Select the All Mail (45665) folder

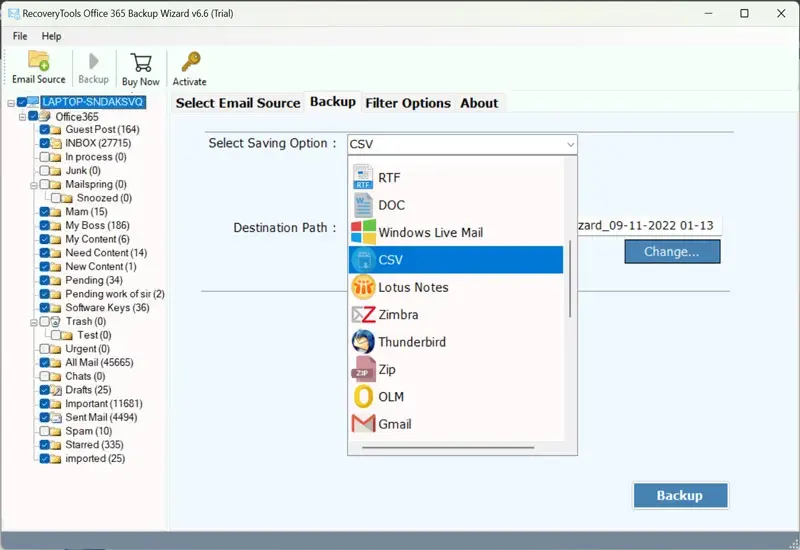point(98,363)
